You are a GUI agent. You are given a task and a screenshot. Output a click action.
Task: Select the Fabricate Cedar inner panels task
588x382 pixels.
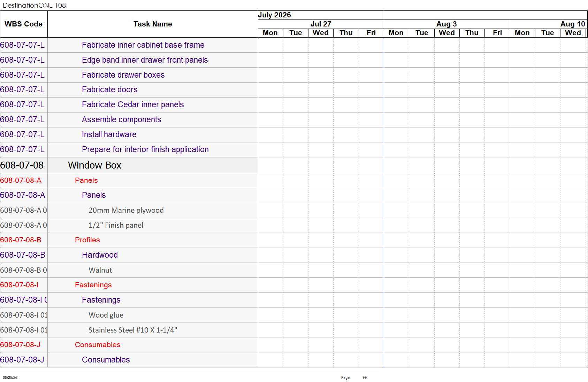(x=132, y=104)
